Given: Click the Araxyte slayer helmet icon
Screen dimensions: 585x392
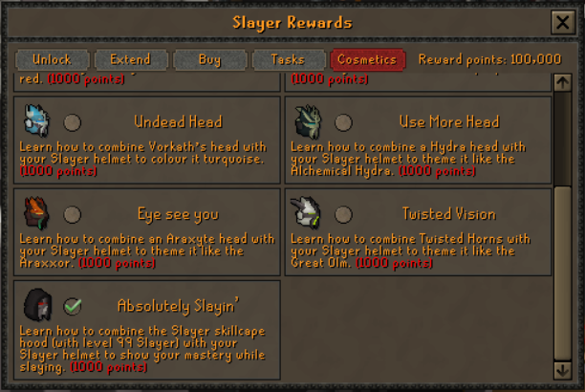Looking at the screenshot, I should pyautogui.click(x=36, y=213).
